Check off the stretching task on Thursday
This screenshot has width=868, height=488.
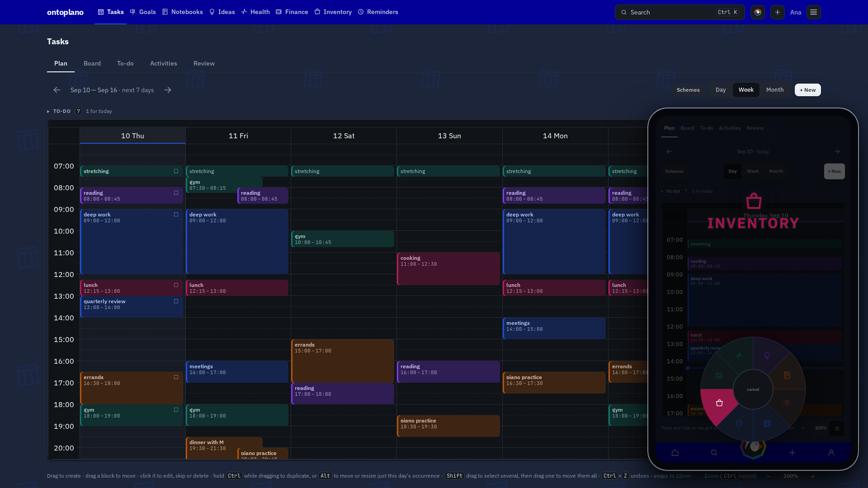coord(176,171)
